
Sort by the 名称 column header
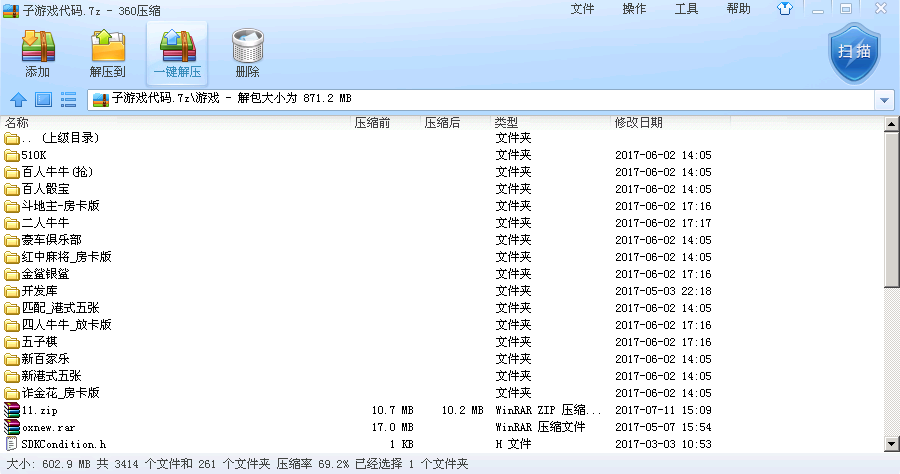17,122
